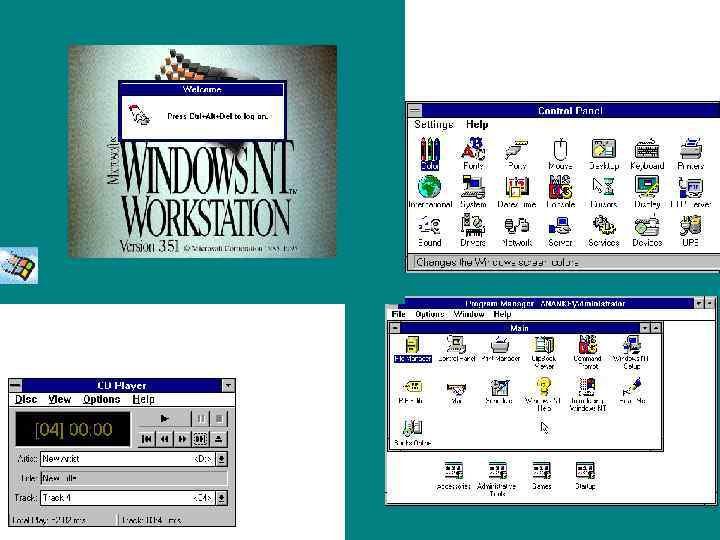Open Schedule+ in the Main group
Image resolution: width=720 pixels, height=540 pixels.
pyautogui.click(x=499, y=391)
